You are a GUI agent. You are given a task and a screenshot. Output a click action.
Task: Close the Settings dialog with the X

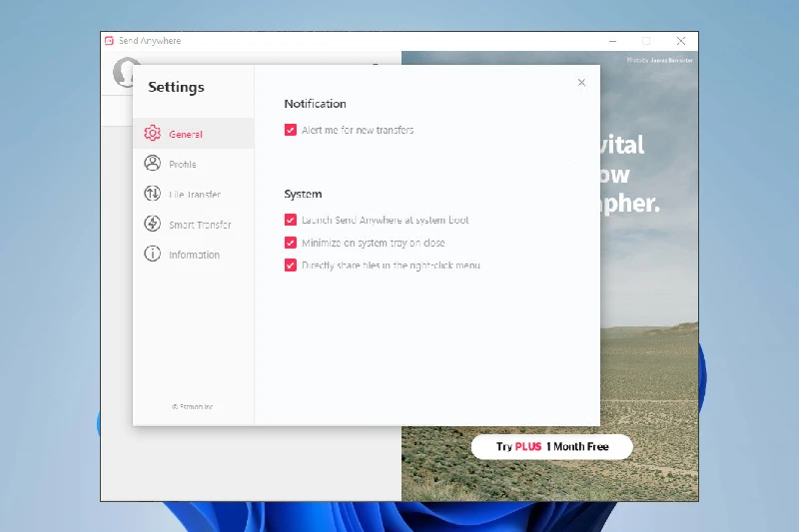(581, 83)
